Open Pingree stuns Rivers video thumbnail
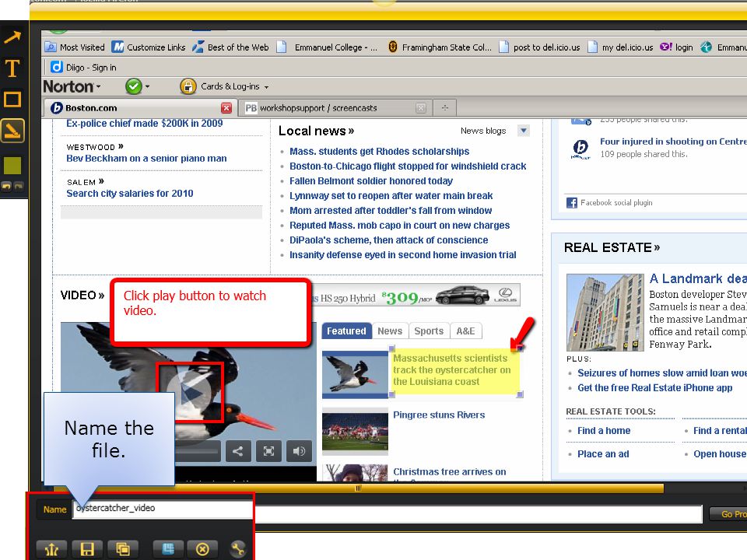Viewport: 747px width, 560px height. coord(356,432)
